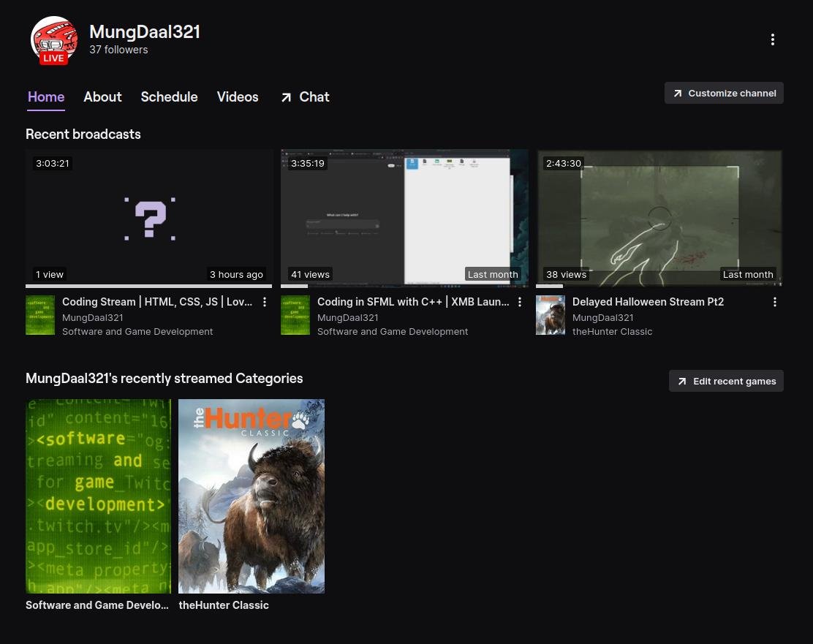Click the Edit recent games button
The width and height of the screenshot is (813, 644).
point(726,381)
